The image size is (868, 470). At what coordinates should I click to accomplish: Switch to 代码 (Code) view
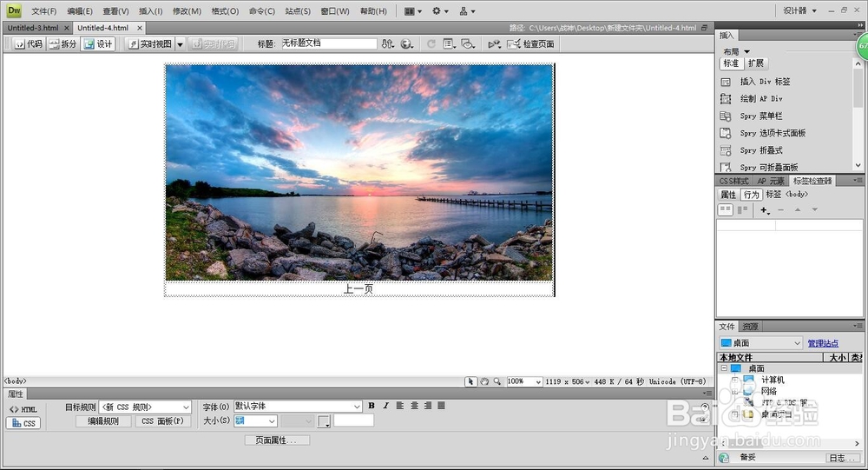(x=29, y=43)
